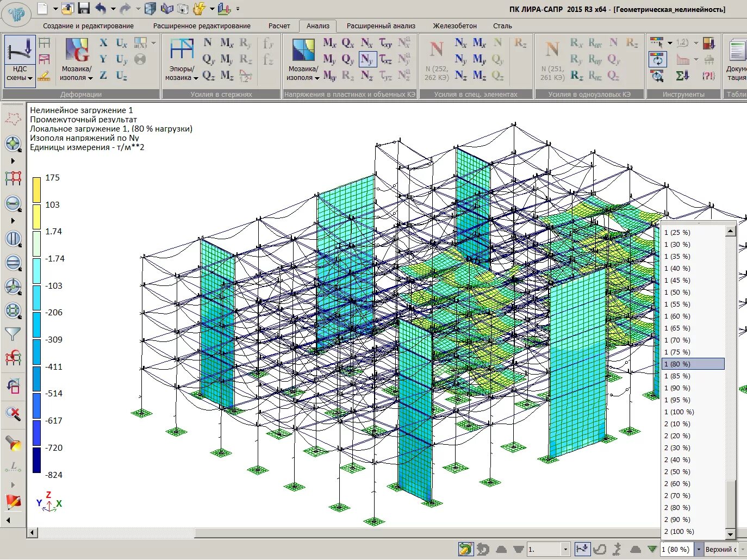This screenshot has width=747, height=560.
Task: Open dropdown arrow next to Undo
Action: point(113,9)
